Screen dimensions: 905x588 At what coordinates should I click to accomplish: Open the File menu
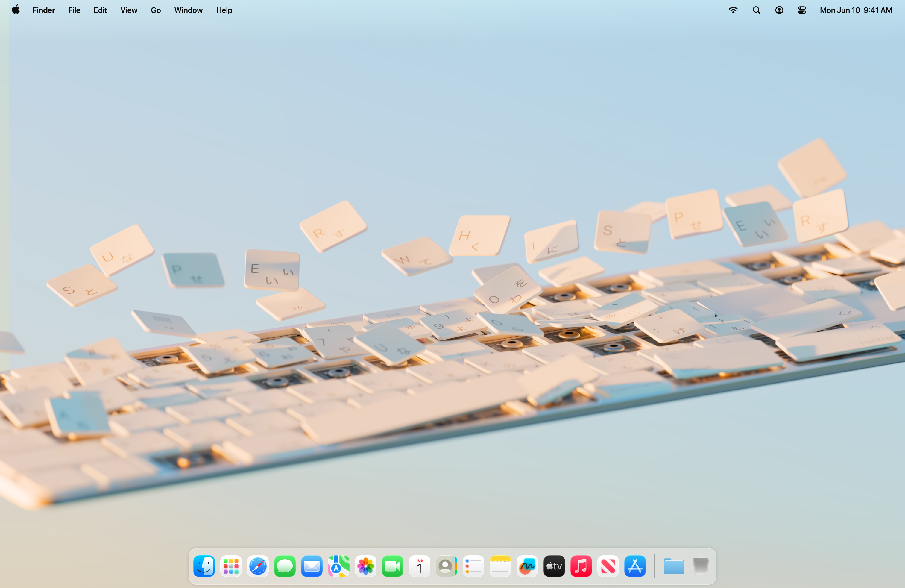(x=74, y=10)
